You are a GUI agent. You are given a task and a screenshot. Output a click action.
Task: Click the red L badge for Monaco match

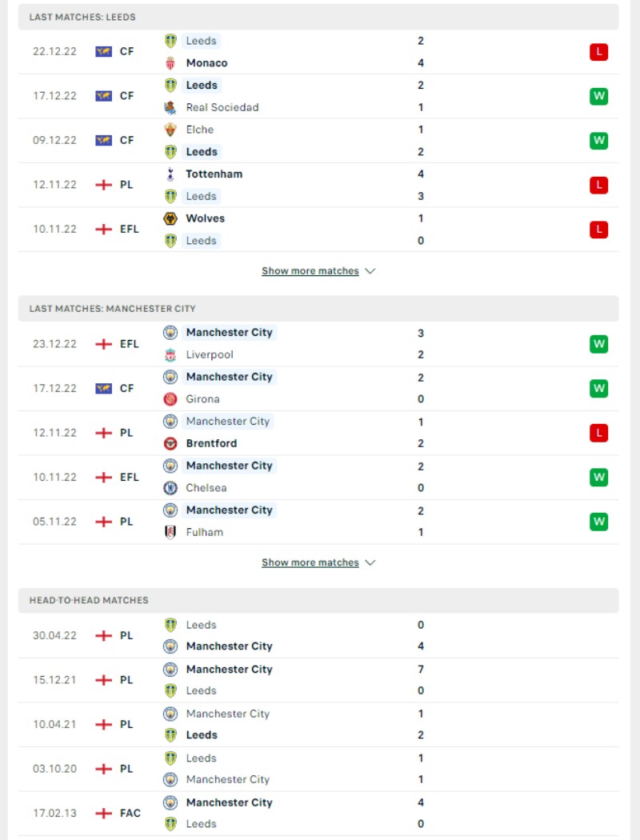click(x=598, y=52)
